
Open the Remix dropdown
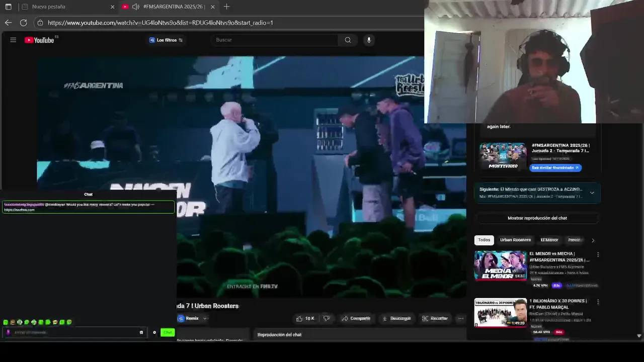(192, 318)
